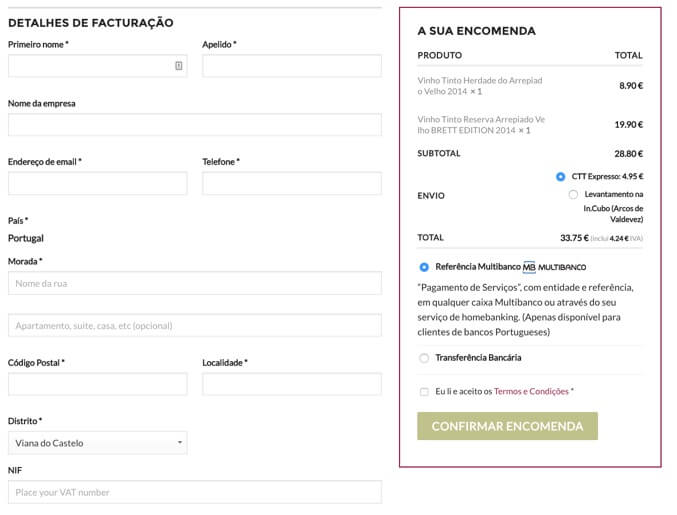Viewport: 677px width, 515px height.
Task: Click the Nome da rua address field
Action: pyautogui.click(x=194, y=284)
